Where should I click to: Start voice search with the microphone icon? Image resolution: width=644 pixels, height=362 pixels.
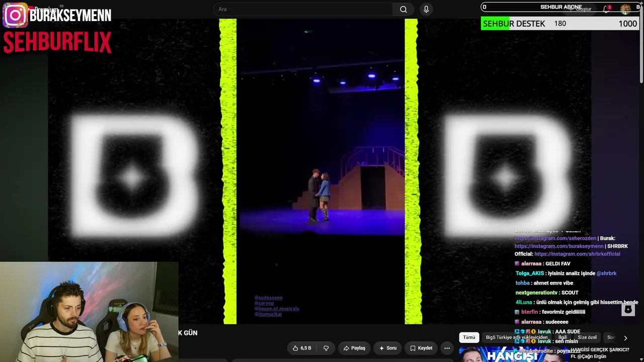click(426, 9)
